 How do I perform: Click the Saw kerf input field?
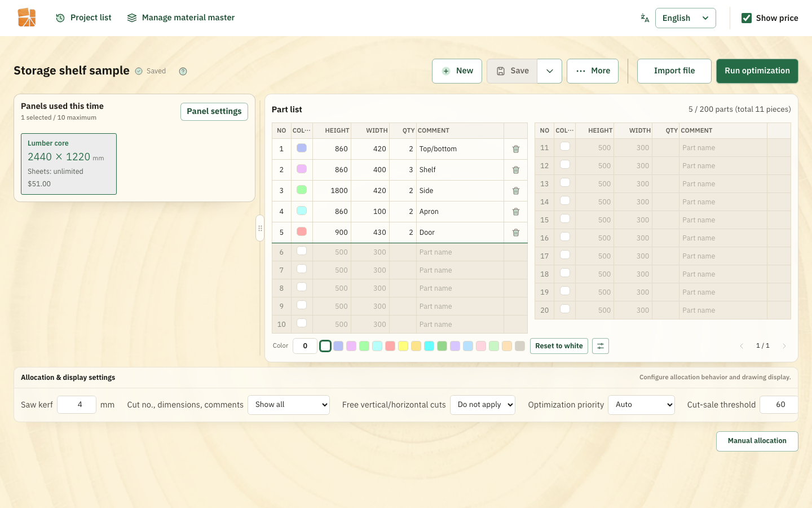77,405
